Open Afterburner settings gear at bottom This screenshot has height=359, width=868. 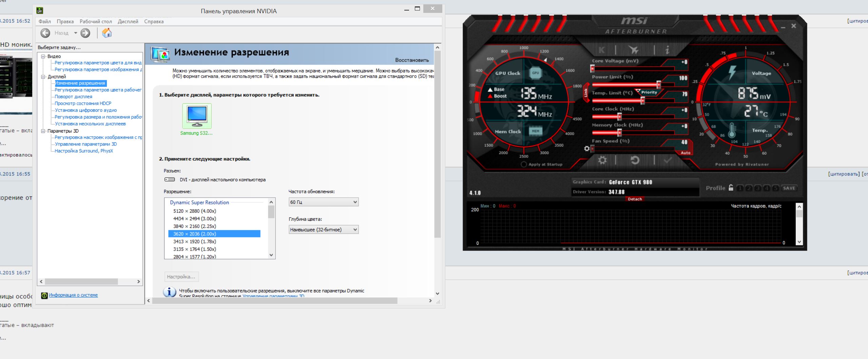(x=602, y=160)
